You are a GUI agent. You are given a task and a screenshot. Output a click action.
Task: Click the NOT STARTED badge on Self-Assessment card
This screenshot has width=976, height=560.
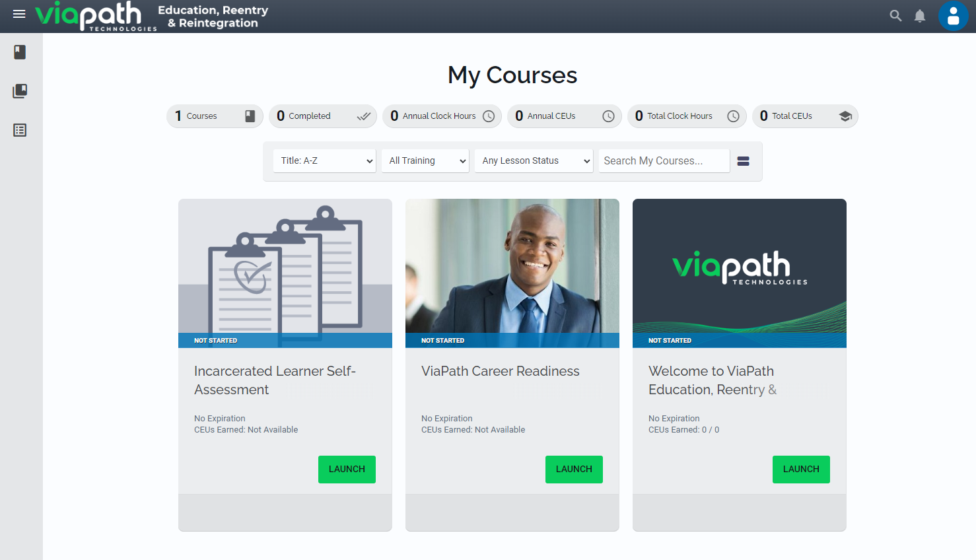click(215, 341)
